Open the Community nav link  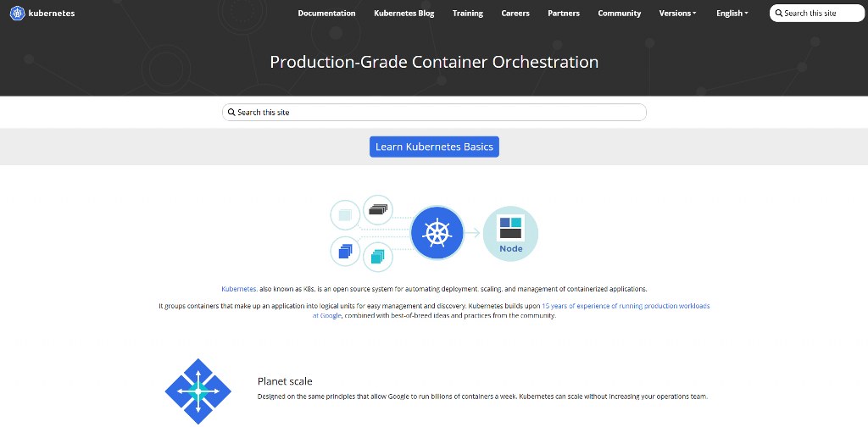pos(620,14)
